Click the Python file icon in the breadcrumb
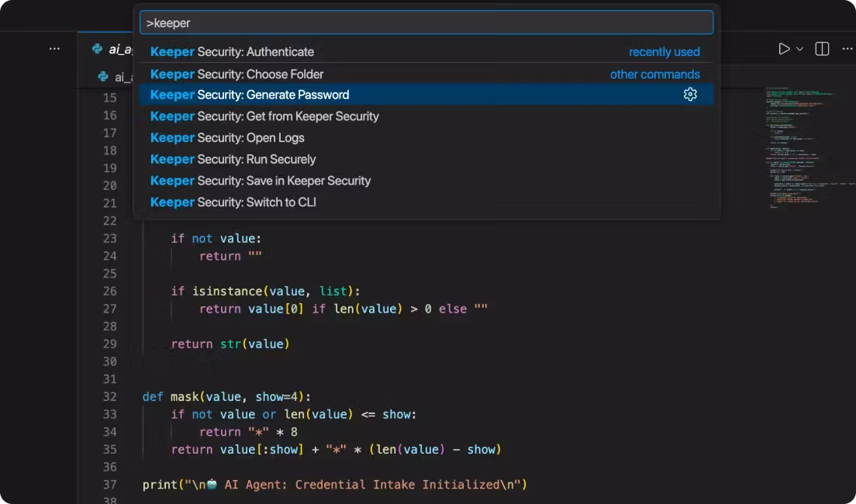 [x=103, y=76]
